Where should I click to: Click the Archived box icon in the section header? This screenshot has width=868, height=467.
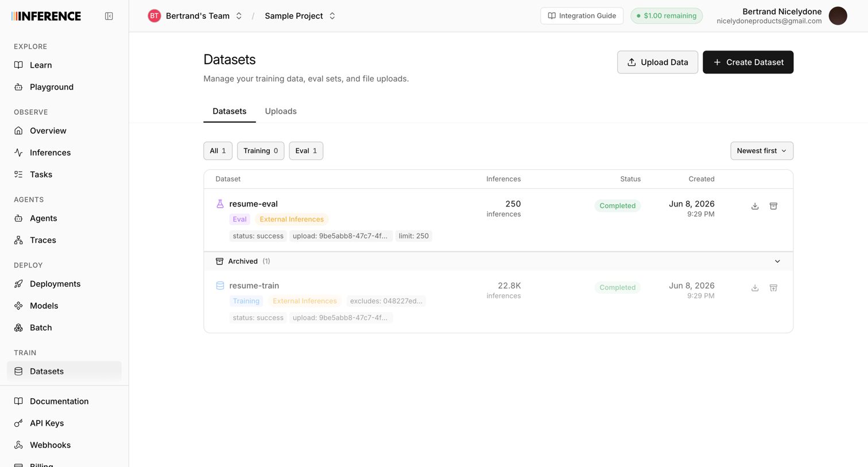[x=219, y=262]
